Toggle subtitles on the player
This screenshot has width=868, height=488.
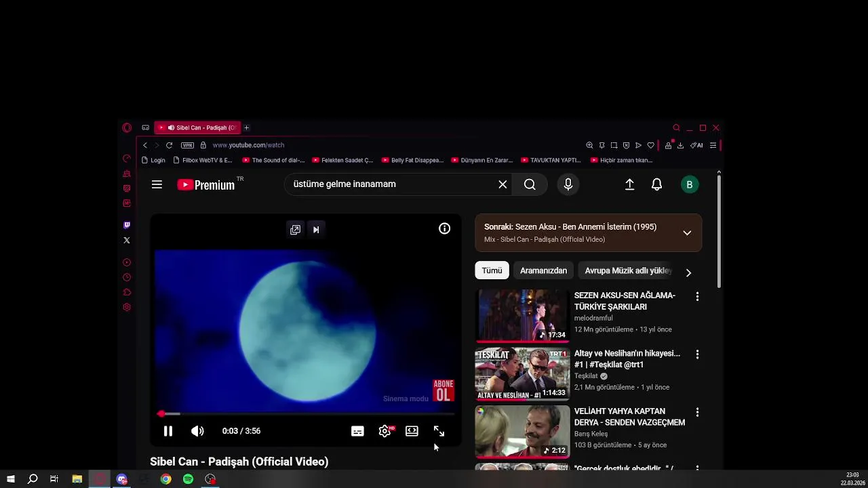tap(357, 431)
